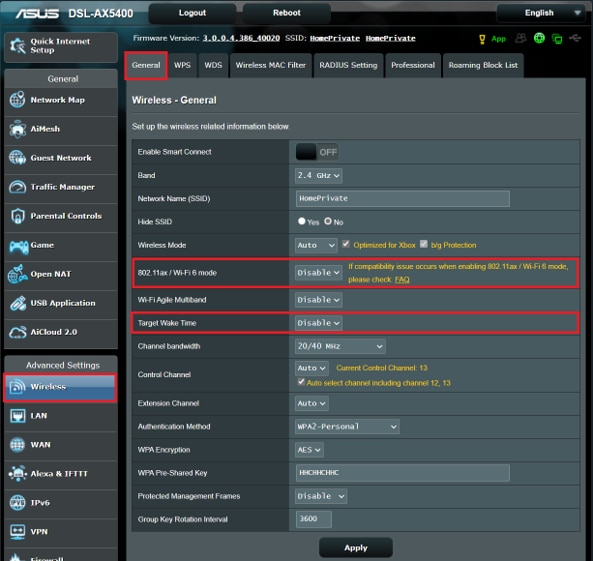
Task: Switch to the Roaming Block List tab
Action: click(x=483, y=65)
